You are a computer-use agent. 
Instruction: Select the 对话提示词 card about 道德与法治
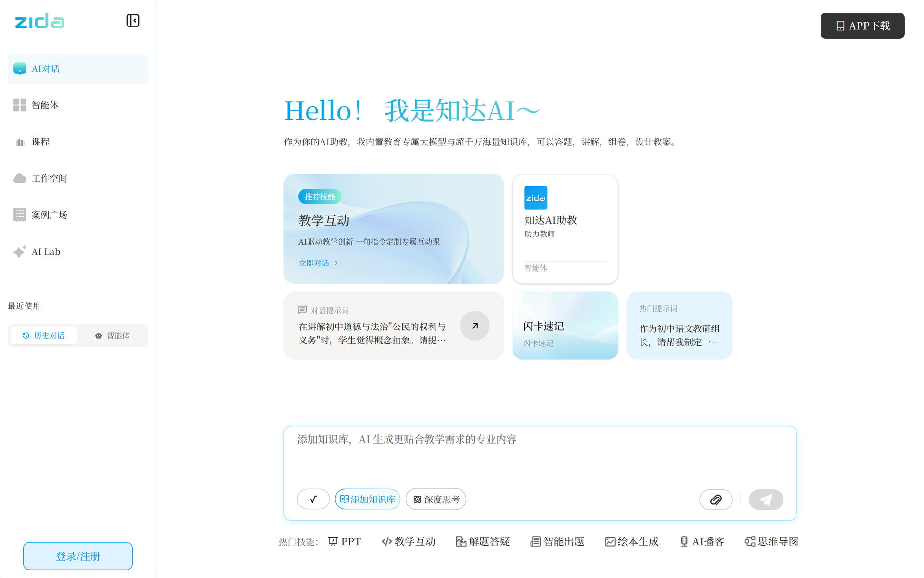coord(394,326)
